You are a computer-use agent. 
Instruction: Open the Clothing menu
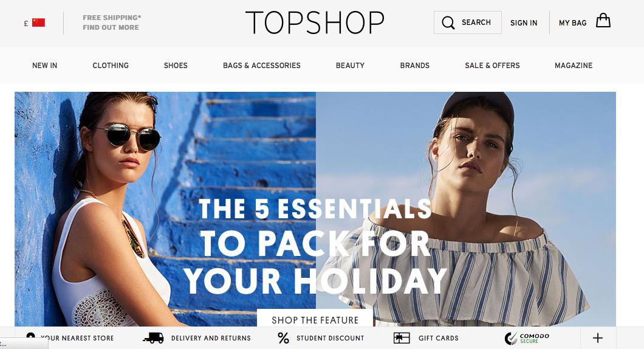(x=111, y=65)
